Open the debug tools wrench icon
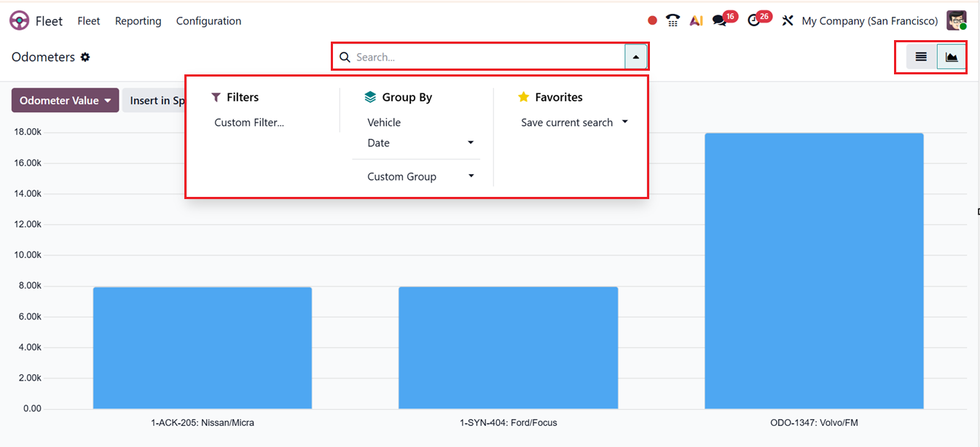 click(x=788, y=21)
